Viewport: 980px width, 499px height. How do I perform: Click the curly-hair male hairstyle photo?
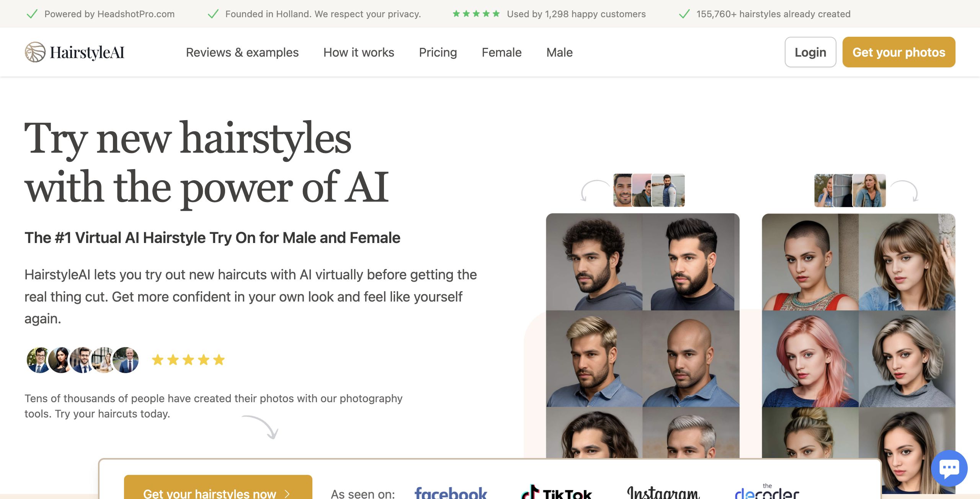[594, 262]
